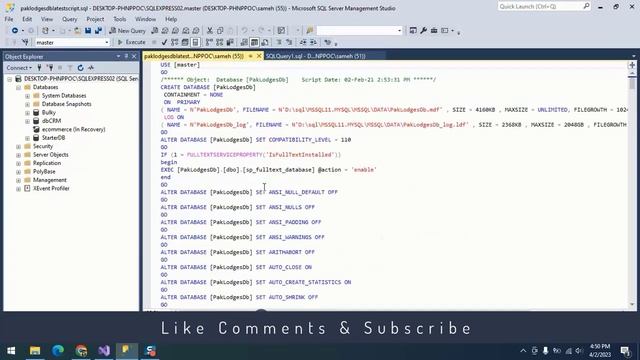The width and height of the screenshot is (640, 360).
Task: Expand the Management folder
Action: pos(19,180)
